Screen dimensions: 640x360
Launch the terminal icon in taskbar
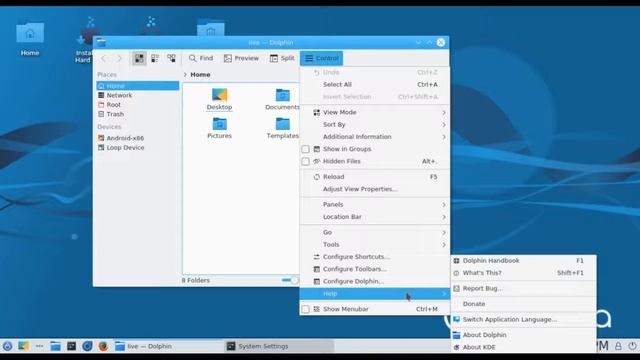[71, 346]
